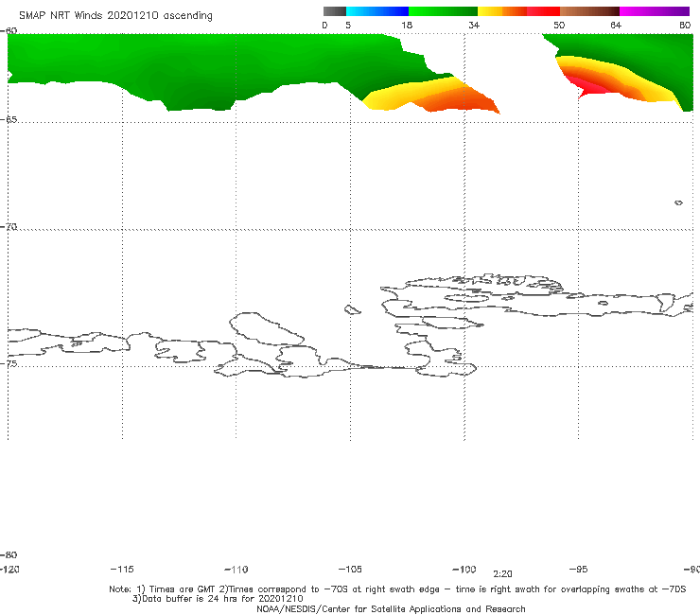The height and width of the screenshot is (615, 700).
Task: Click the large oval island outline near -110
Action: [x=267, y=329]
